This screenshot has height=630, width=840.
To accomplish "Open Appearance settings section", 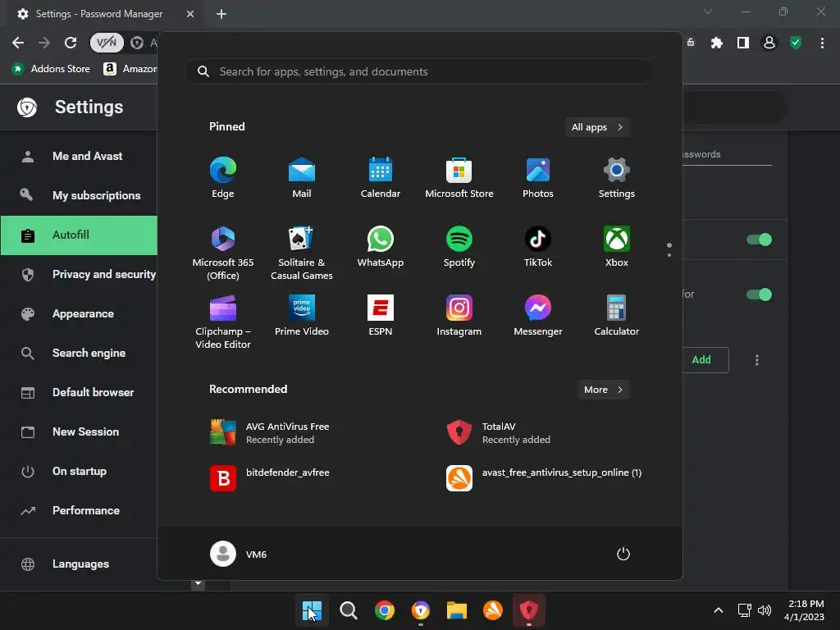I will [79, 314].
